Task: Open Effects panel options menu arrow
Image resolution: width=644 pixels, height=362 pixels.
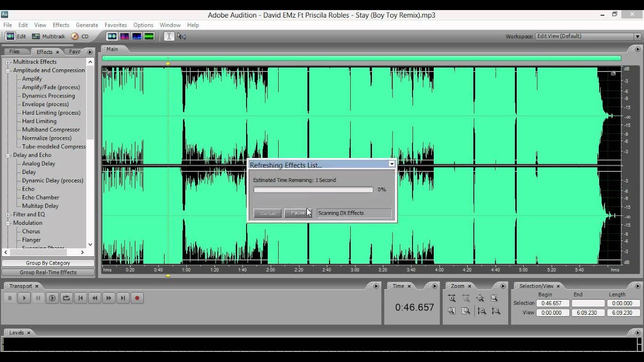Action: click(90, 52)
